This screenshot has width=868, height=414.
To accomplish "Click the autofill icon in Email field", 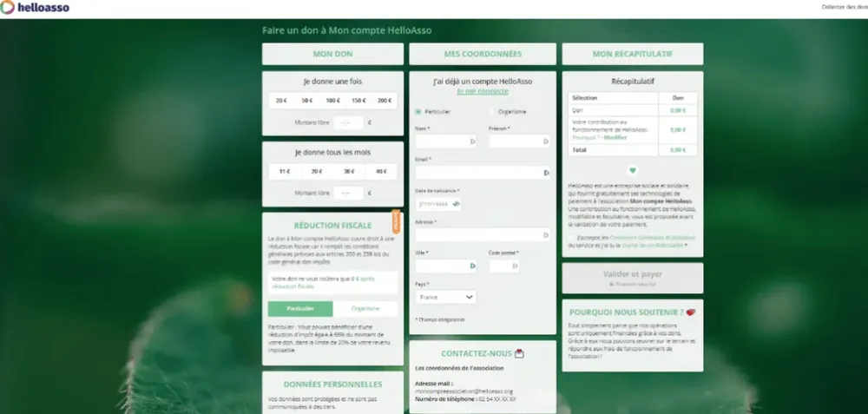I will [546, 174].
